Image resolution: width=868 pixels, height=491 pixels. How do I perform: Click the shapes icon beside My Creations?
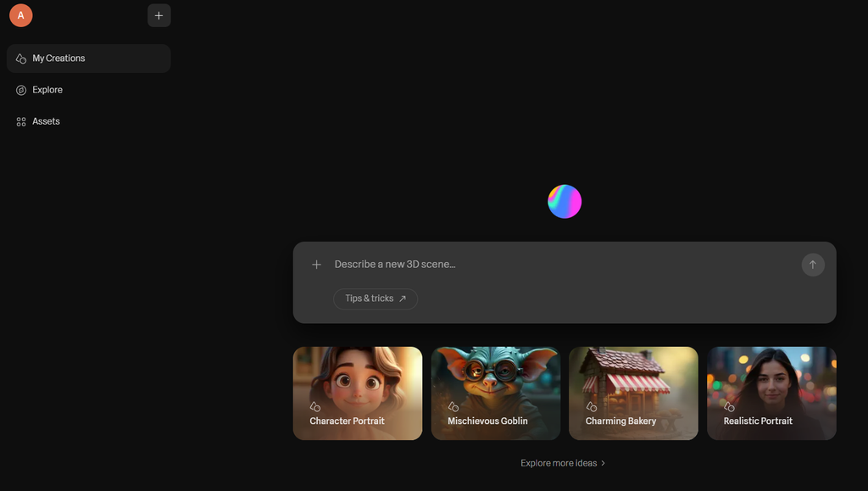21,59
